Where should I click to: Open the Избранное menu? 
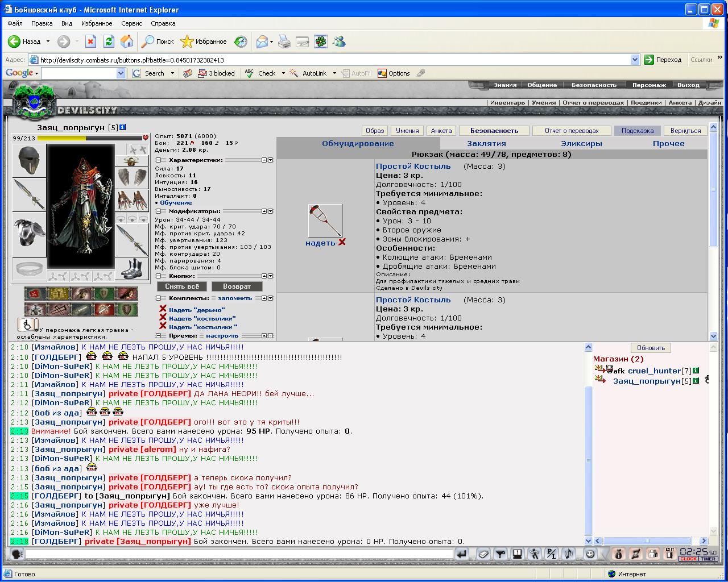(97, 23)
